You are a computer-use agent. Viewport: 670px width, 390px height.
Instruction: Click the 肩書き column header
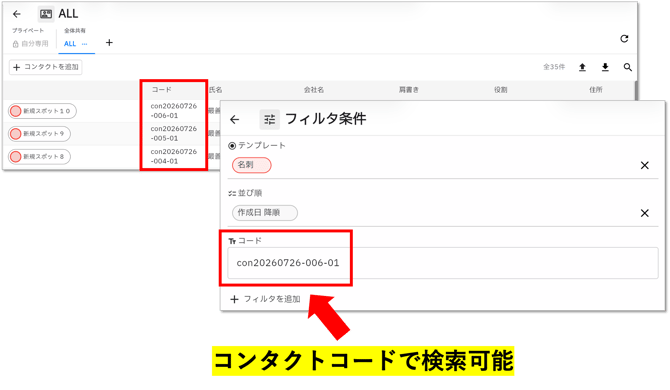[x=409, y=90]
